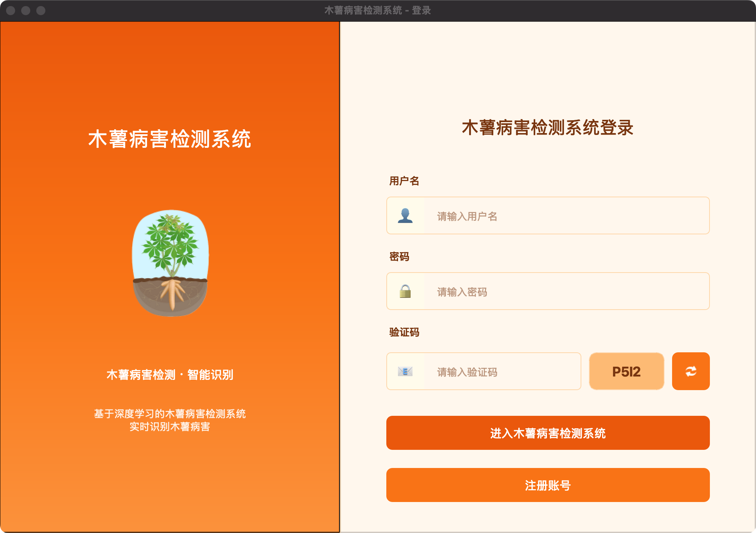The width and height of the screenshot is (756, 533).
Task: Click the user avatar icon in username field
Action: [405, 215]
